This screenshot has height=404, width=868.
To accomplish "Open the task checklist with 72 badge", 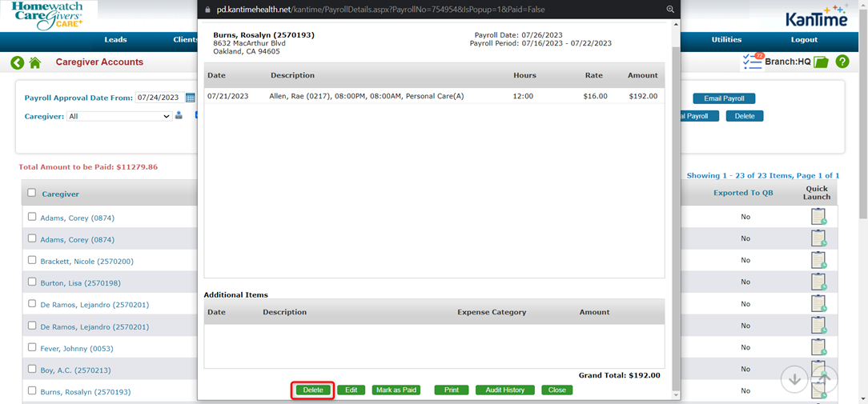I will point(752,62).
